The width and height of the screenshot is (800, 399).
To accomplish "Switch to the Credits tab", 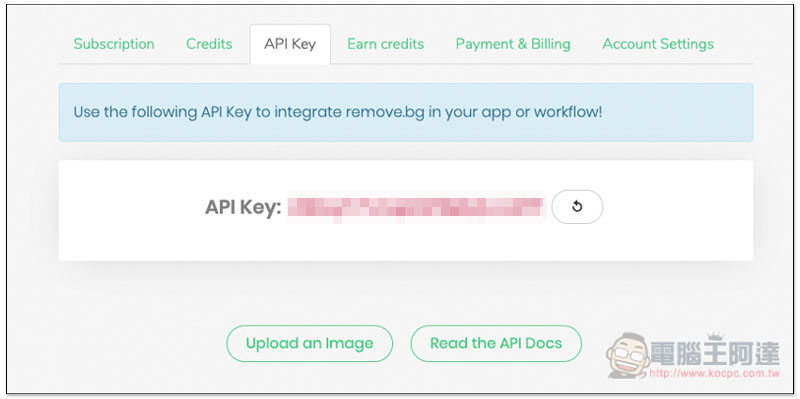I will click(209, 44).
